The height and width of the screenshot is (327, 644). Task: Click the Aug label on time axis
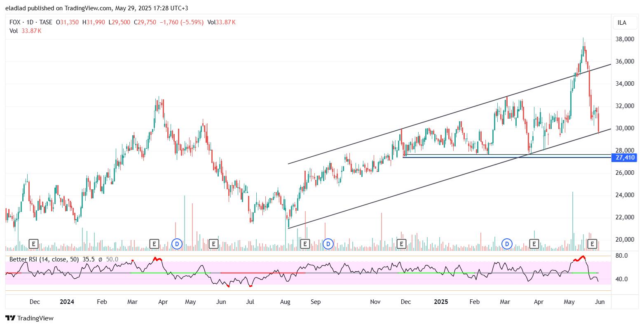(285, 302)
